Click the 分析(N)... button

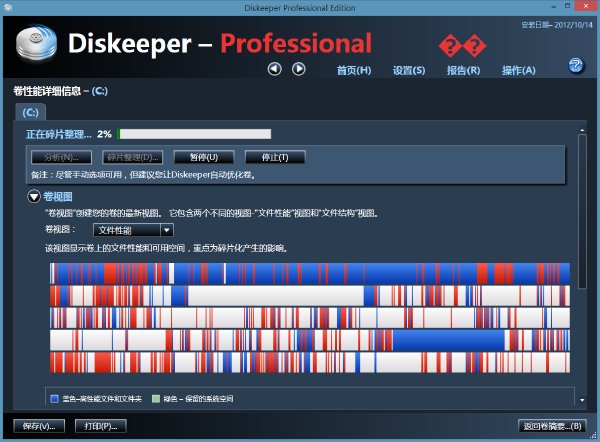click(62, 157)
